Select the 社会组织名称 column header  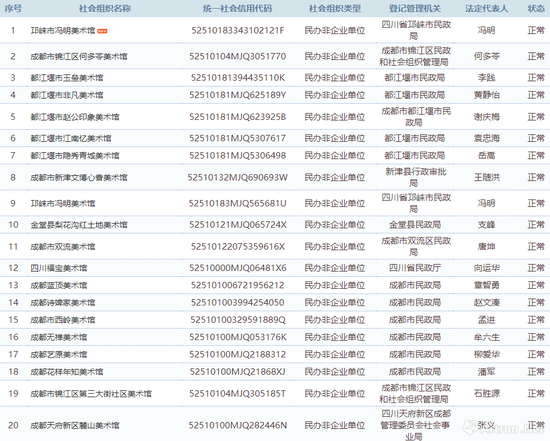tap(105, 8)
